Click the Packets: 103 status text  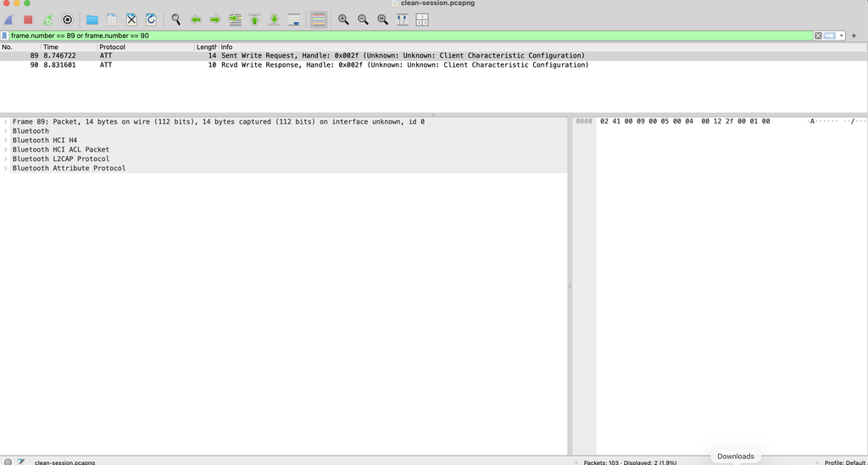pos(630,462)
